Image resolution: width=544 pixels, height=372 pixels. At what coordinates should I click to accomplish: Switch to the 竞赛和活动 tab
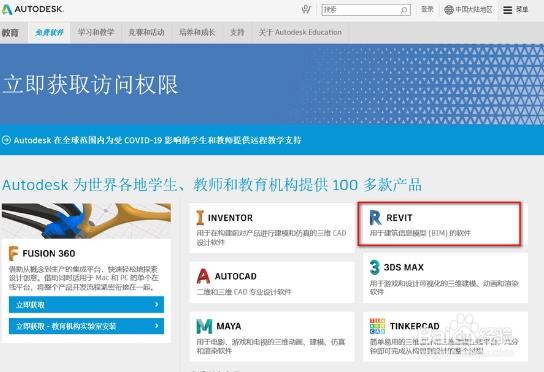[x=146, y=33]
